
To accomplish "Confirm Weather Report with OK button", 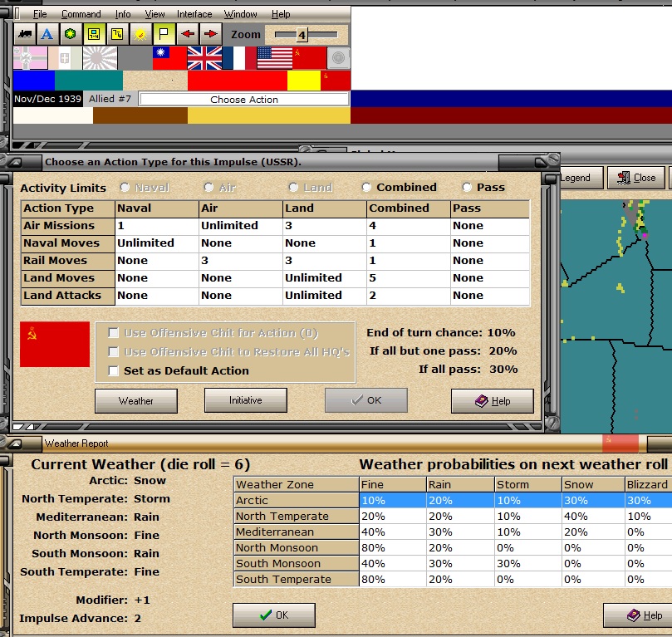I will pos(274,615).
